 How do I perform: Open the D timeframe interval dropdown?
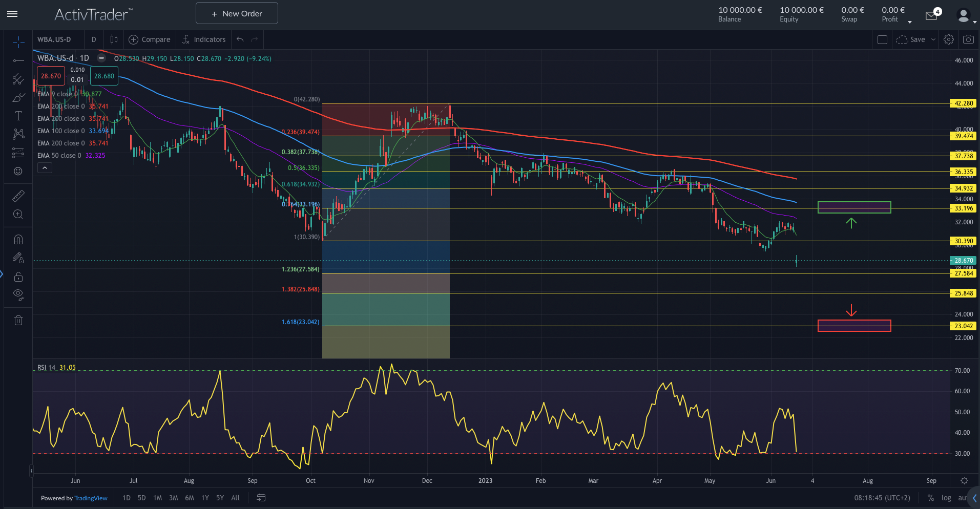[x=93, y=39]
